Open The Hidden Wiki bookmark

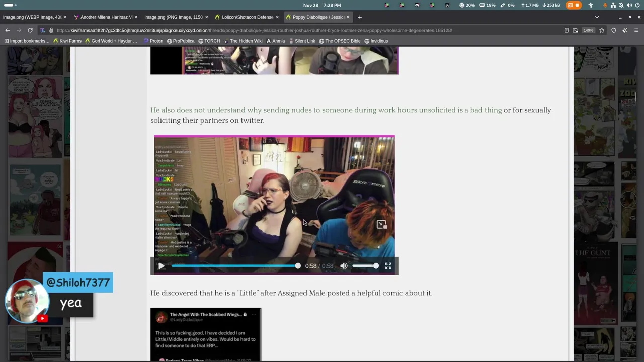[243, 41]
